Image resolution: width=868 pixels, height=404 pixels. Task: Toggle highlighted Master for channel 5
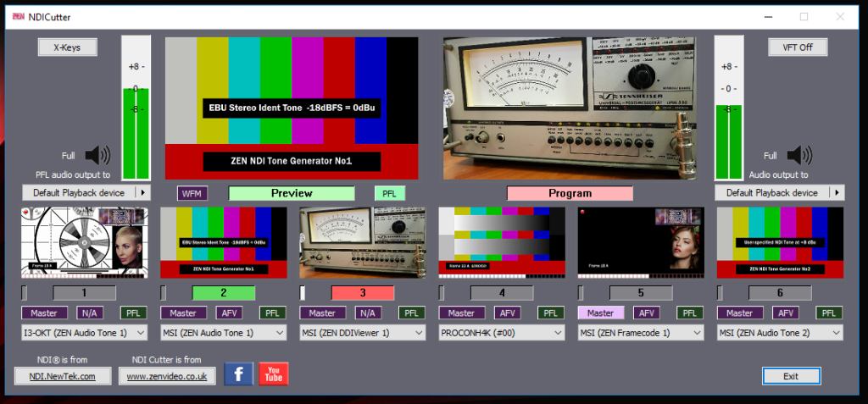click(x=601, y=313)
